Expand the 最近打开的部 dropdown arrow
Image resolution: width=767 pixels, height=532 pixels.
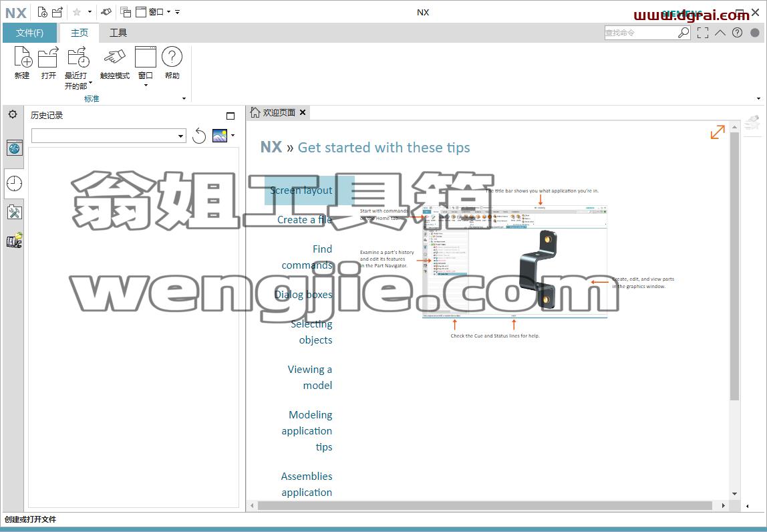90,83
